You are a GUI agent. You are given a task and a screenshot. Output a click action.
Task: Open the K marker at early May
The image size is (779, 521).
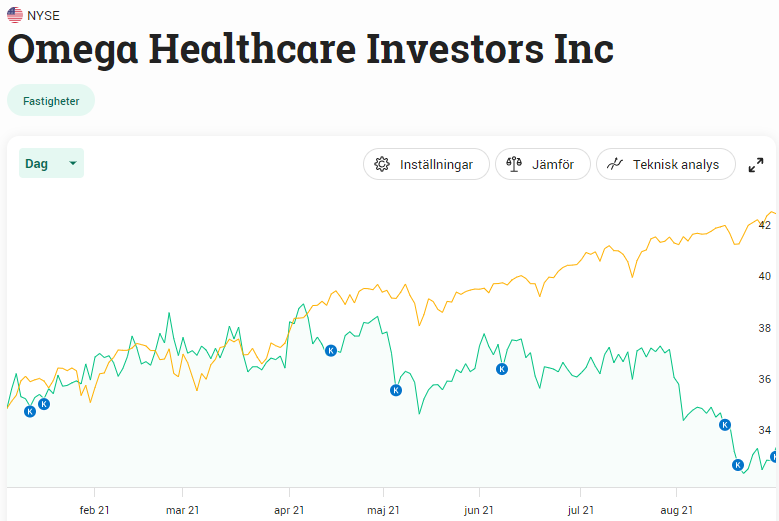pyautogui.click(x=396, y=390)
